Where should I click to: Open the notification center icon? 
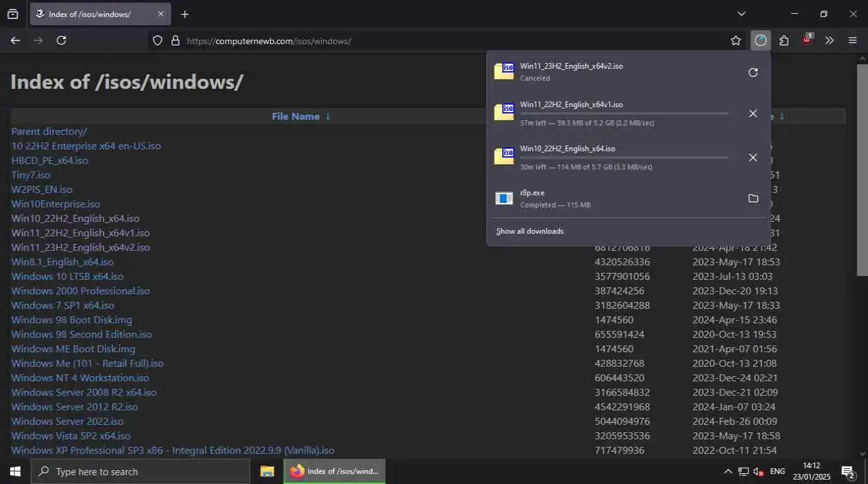(848, 472)
